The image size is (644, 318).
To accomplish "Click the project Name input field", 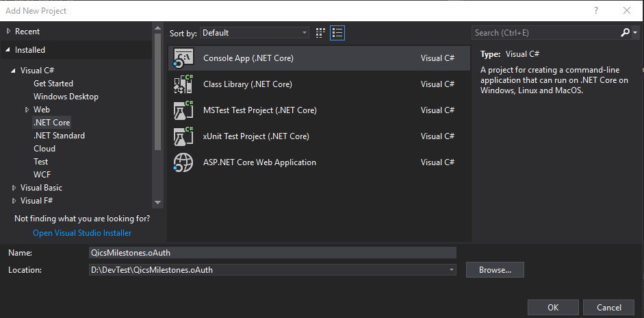I will [272, 253].
